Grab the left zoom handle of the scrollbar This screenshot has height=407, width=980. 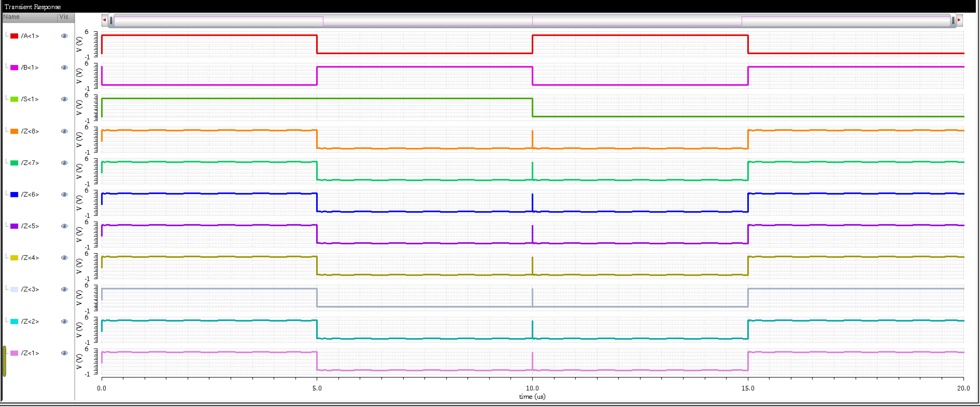point(111,20)
